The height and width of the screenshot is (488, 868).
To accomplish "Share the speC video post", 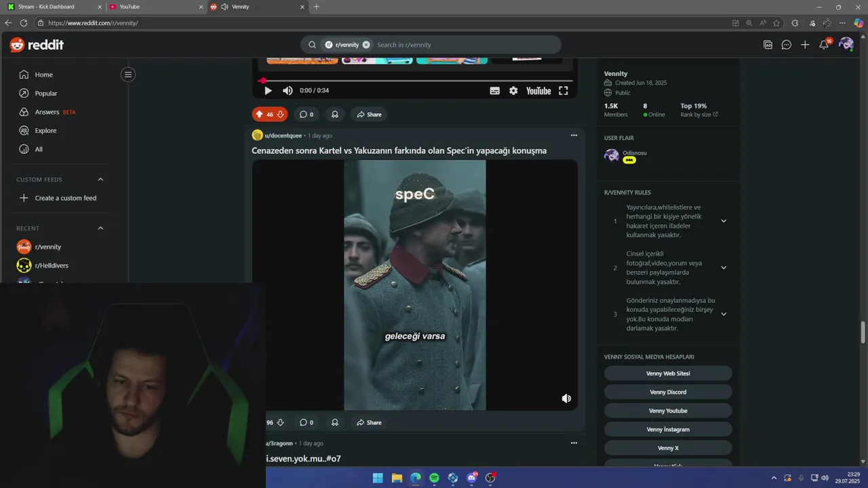I will click(369, 422).
